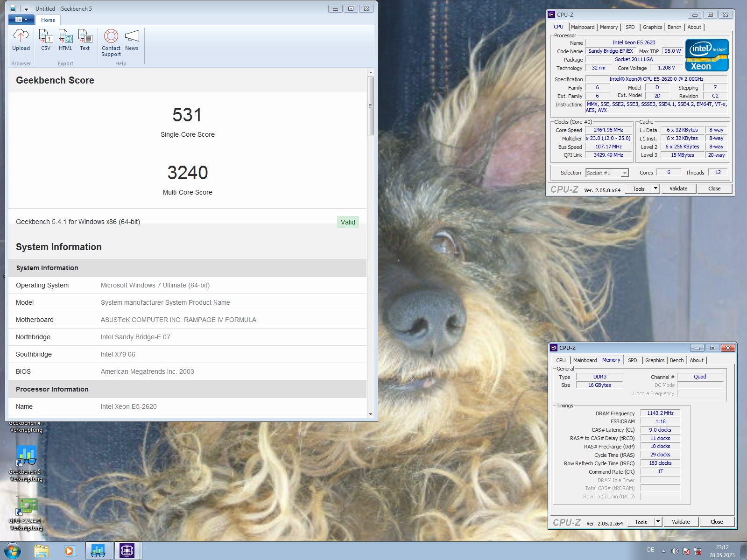Screen dimensions: 747x560
Task: Expand Tools dropdown arrow in bottom CPU-Z window
Action: (658, 522)
